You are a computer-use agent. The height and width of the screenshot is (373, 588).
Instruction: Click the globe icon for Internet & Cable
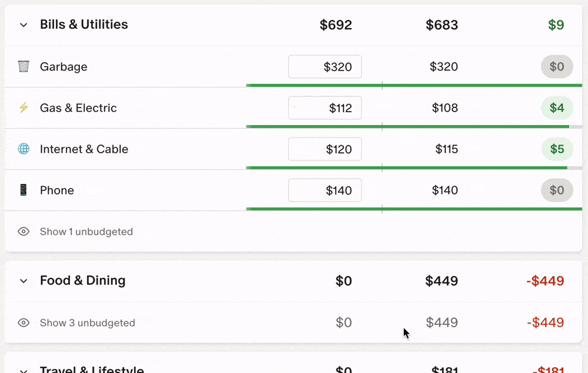24,149
